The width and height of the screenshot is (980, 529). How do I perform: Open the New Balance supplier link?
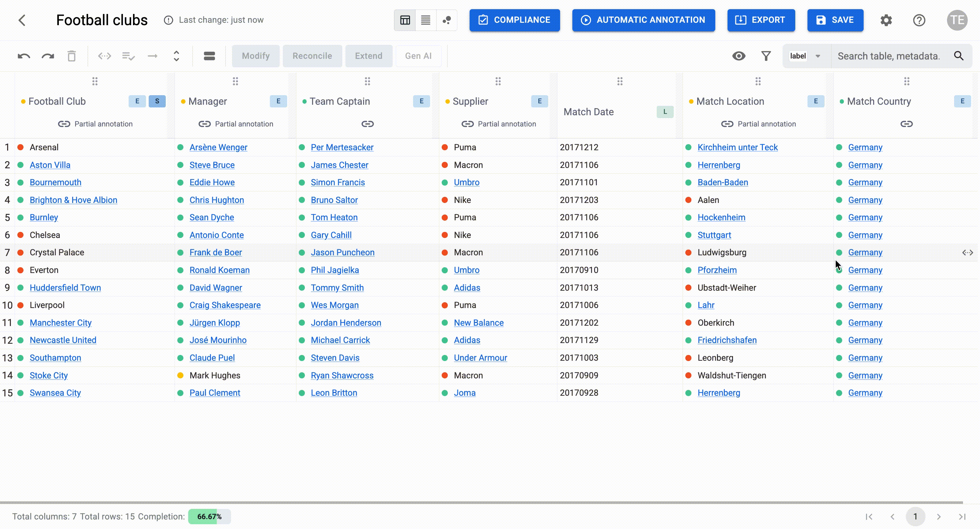pyautogui.click(x=478, y=323)
